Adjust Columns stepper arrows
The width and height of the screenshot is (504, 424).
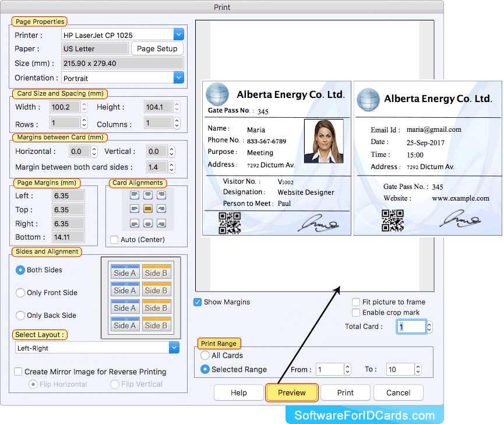coord(177,122)
